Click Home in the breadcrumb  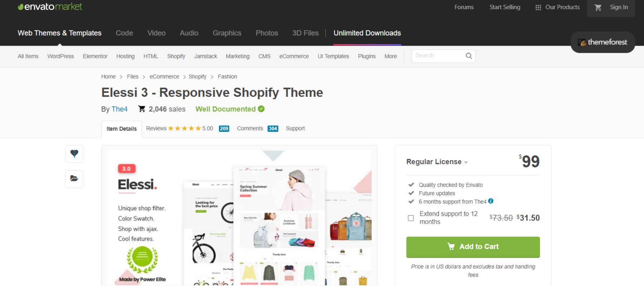coord(108,77)
